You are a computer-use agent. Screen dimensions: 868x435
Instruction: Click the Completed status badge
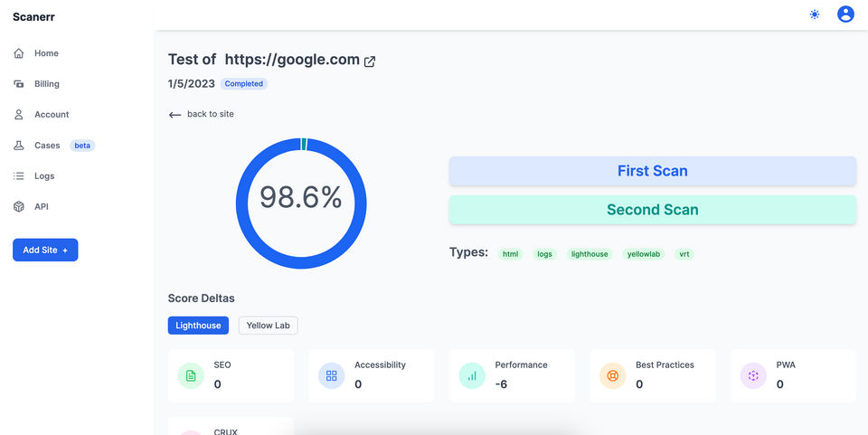click(x=243, y=83)
